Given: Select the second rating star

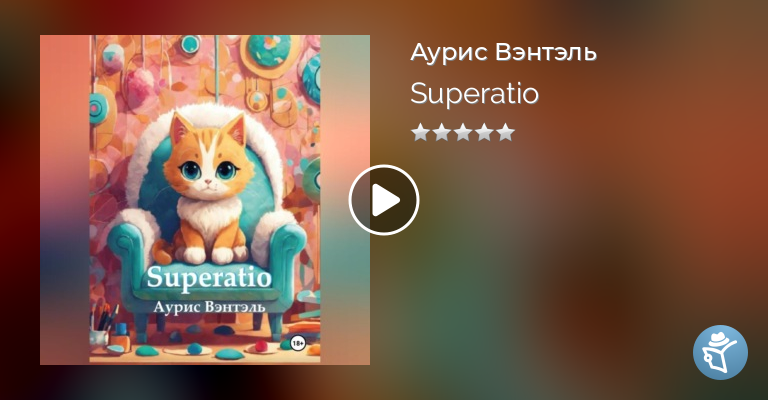Looking at the screenshot, I should (x=441, y=132).
